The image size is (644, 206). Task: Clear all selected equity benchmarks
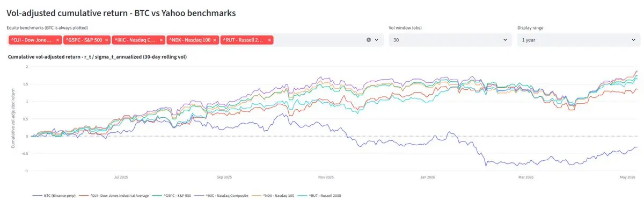point(368,40)
